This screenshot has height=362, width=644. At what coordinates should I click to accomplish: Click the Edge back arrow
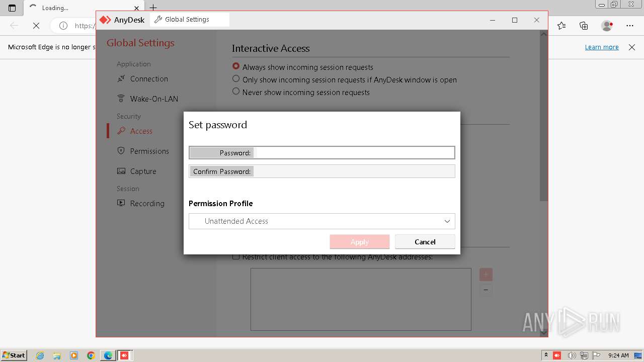coord(14,26)
